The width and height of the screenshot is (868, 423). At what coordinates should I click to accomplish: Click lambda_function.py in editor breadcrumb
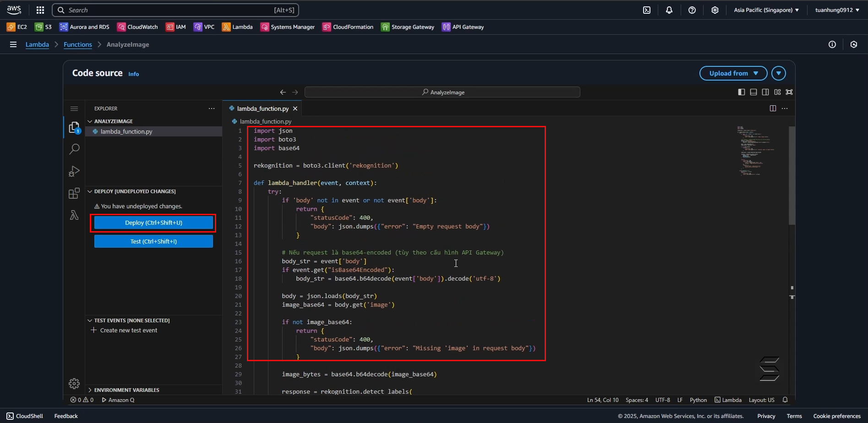(266, 121)
